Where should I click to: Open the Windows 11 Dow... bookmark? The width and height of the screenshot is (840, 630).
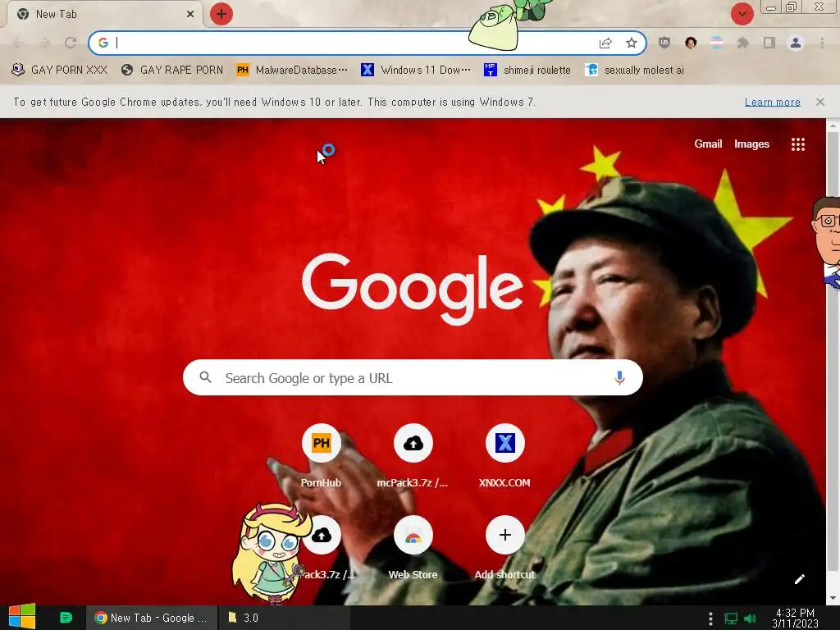[x=416, y=71]
